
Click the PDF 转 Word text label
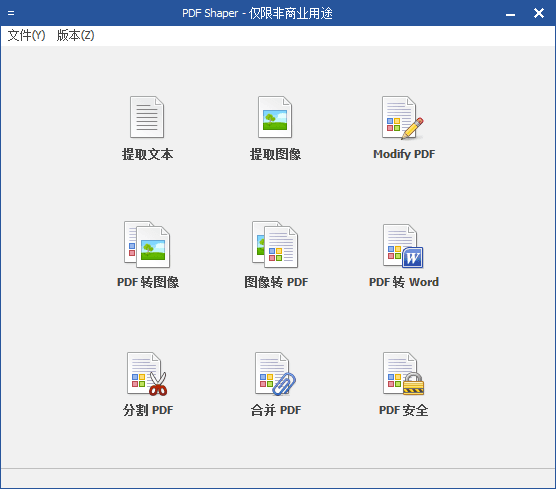point(404,282)
